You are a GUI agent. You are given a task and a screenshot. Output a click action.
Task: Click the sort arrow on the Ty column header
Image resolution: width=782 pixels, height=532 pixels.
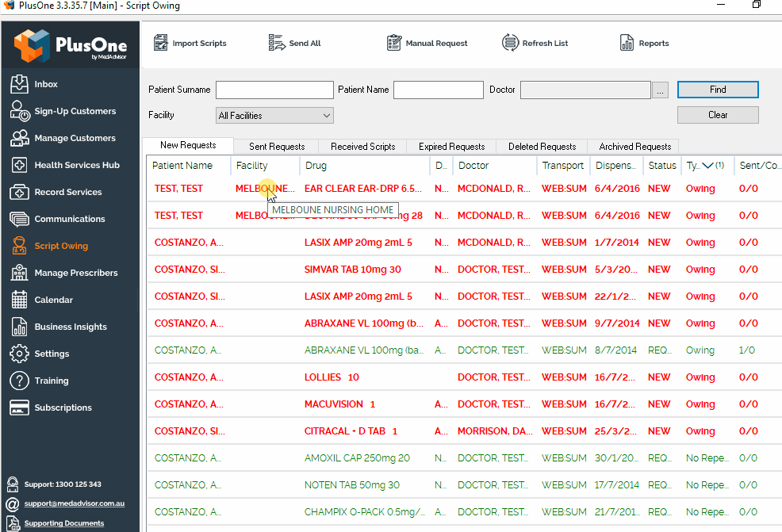(x=707, y=166)
